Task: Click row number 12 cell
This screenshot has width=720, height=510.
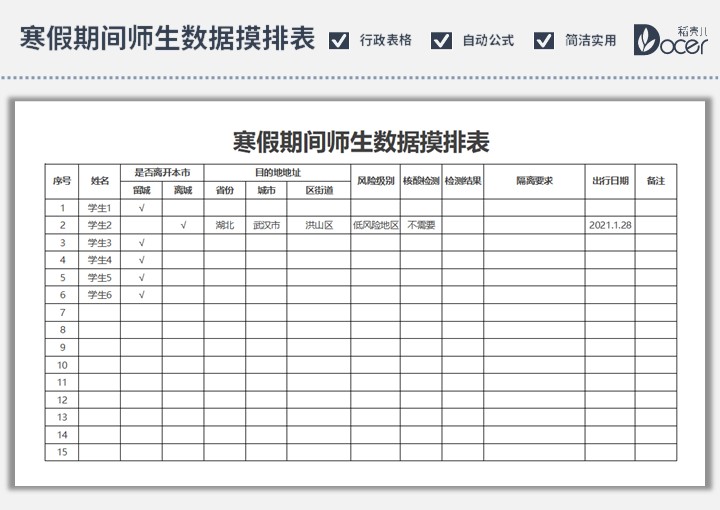Action: click(62, 400)
